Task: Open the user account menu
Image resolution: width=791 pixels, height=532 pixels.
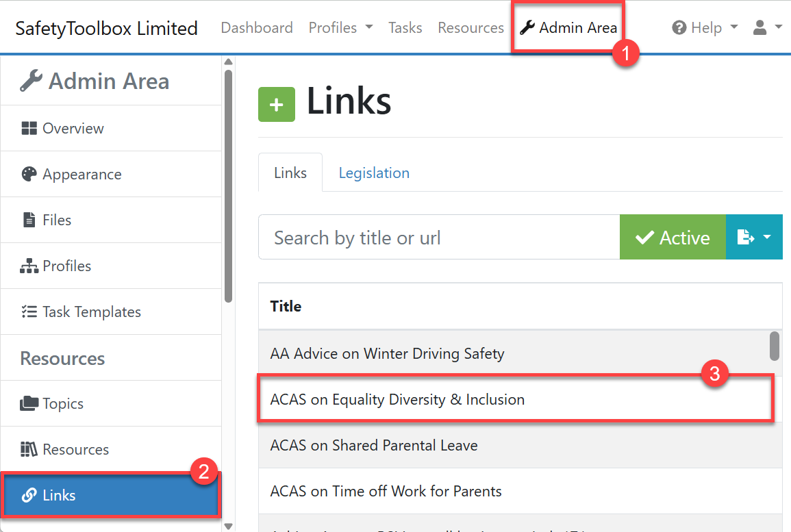Action: coord(767,28)
